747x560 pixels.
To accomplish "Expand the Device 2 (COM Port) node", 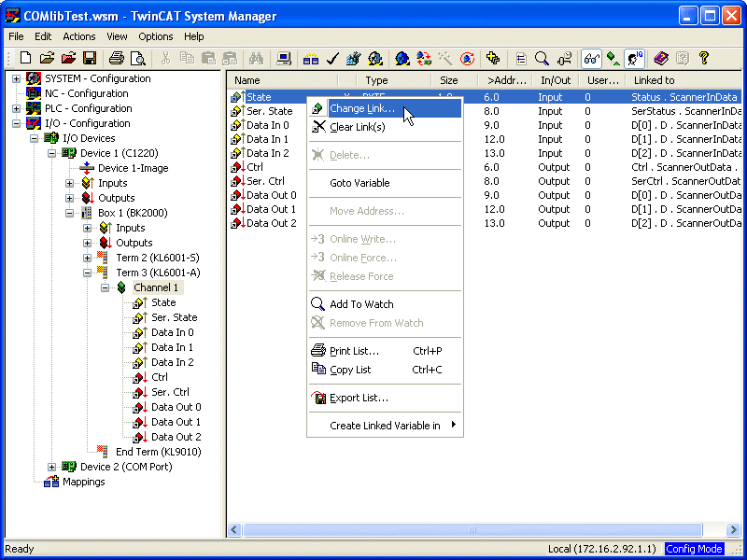I will 51,467.
